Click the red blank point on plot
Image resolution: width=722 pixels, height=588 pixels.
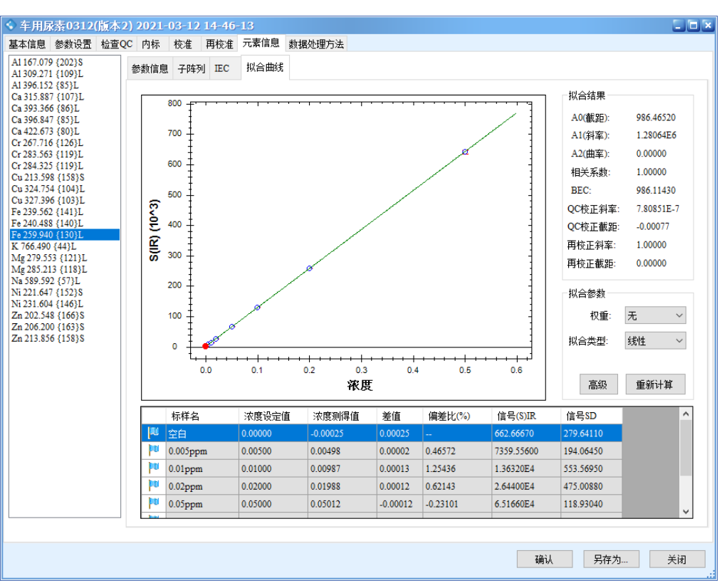click(206, 346)
